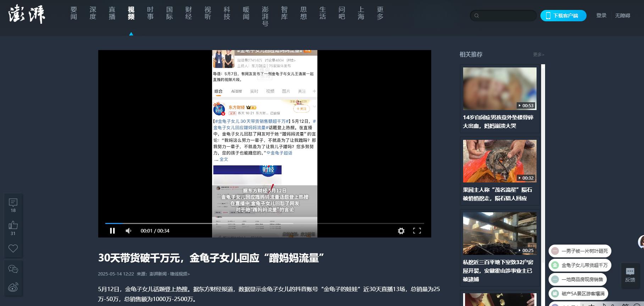The width and height of the screenshot is (644, 306).
Task: Open the 无障碍 accessibility link
Action: [x=622, y=16]
